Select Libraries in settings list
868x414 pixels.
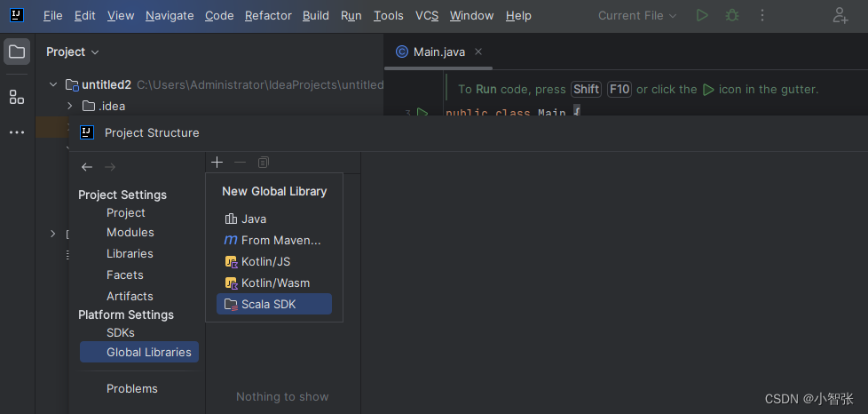click(x=130, y=253)
